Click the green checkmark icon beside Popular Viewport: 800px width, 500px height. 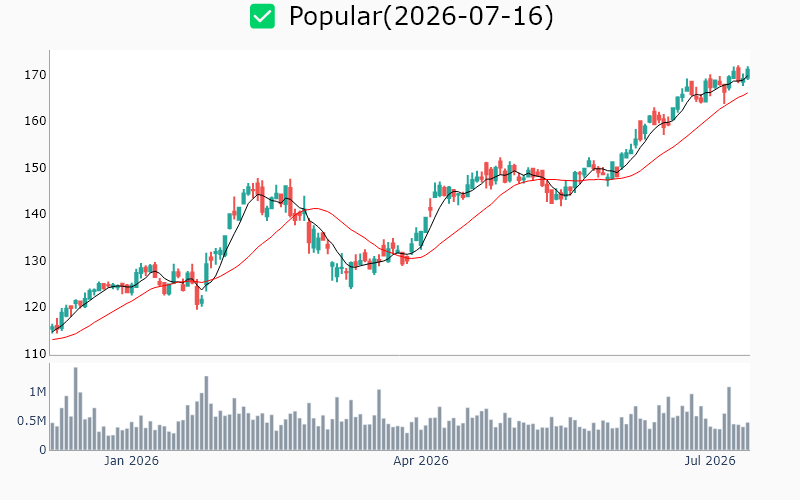(262, 16)
